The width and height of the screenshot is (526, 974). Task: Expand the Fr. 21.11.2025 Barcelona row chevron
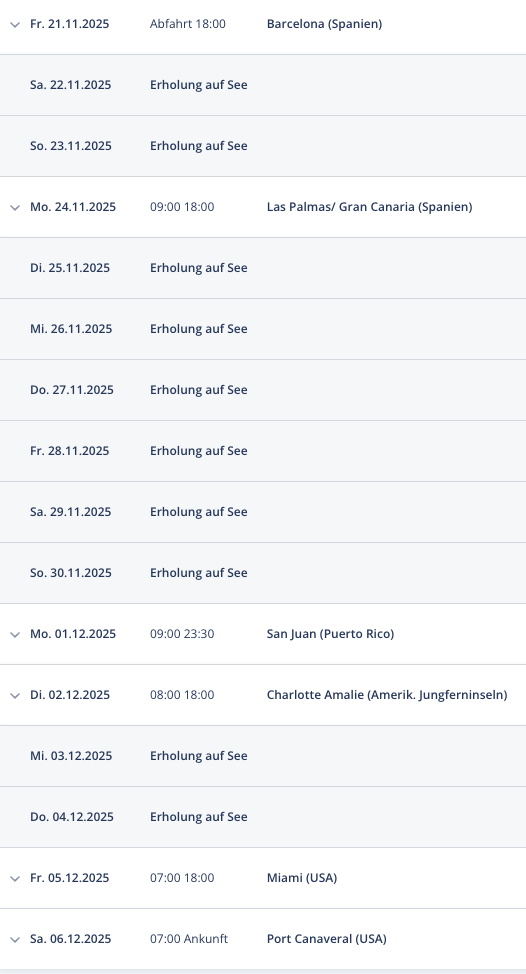click(x=15, y=24)
